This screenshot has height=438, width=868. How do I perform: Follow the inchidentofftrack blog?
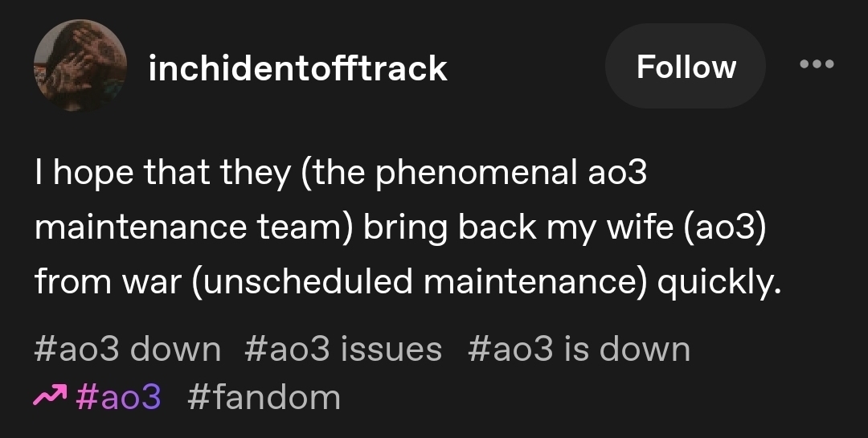pyautogui.click(x=686, y=66)
